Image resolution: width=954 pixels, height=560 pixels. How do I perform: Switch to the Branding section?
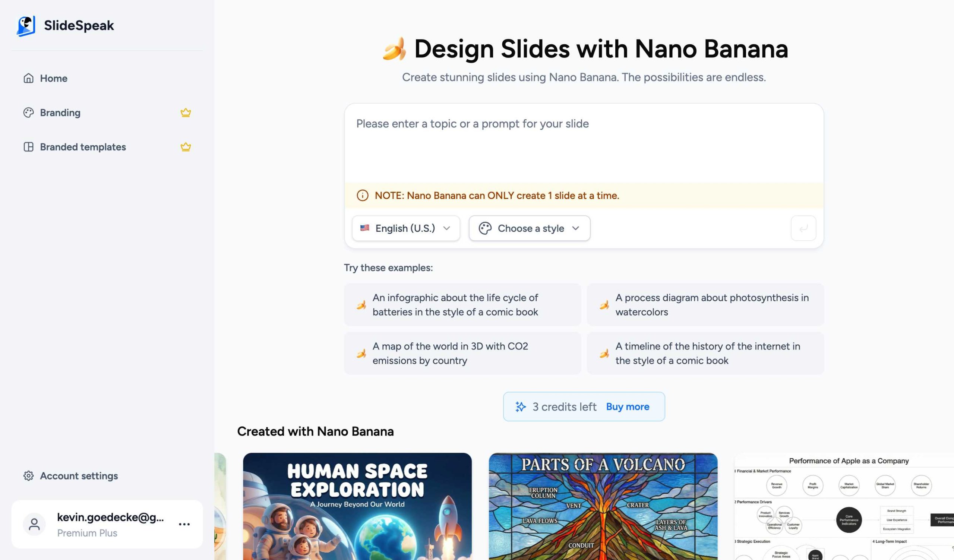click(x=60, y=113)
